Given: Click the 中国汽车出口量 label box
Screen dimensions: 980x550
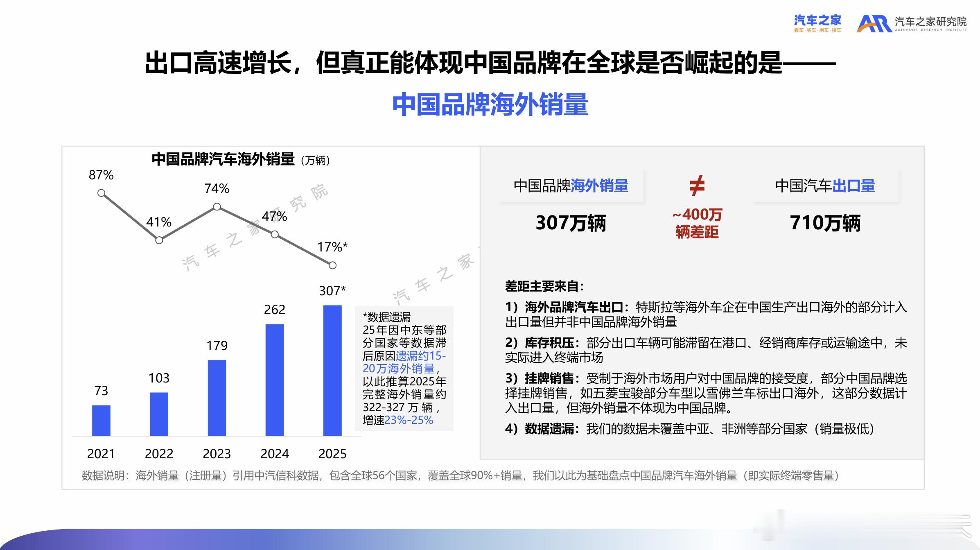Looking at the screenshot, I should 825,186.
